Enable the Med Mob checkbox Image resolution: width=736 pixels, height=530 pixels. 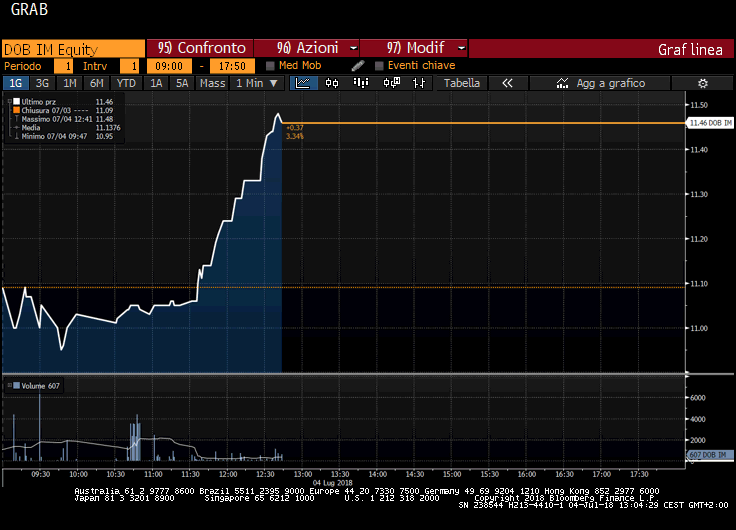[270, 66]
